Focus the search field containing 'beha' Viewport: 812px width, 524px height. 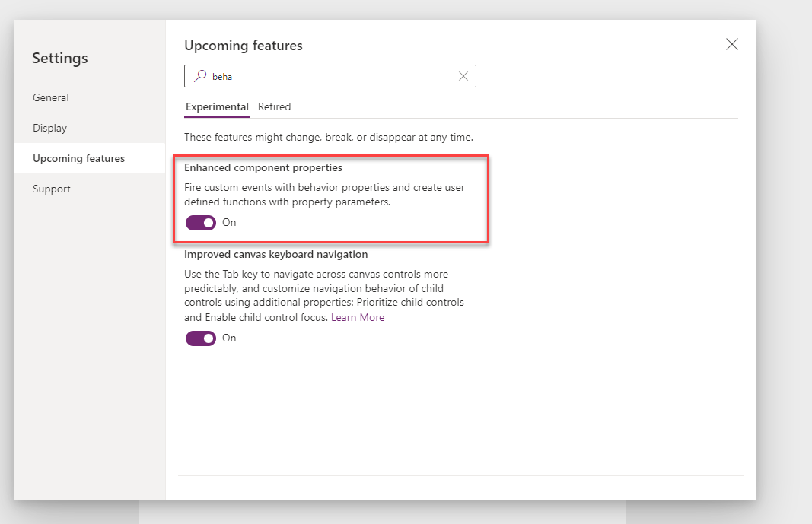327,76
